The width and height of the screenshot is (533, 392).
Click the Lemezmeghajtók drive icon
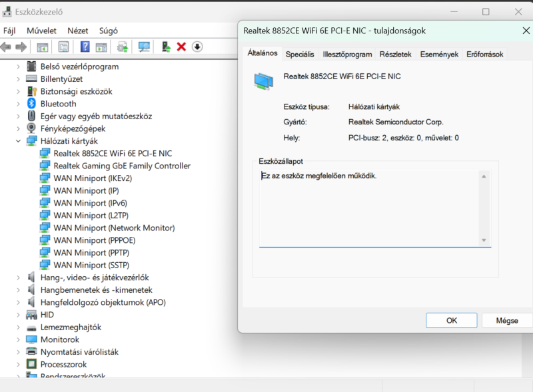(31, 328)
